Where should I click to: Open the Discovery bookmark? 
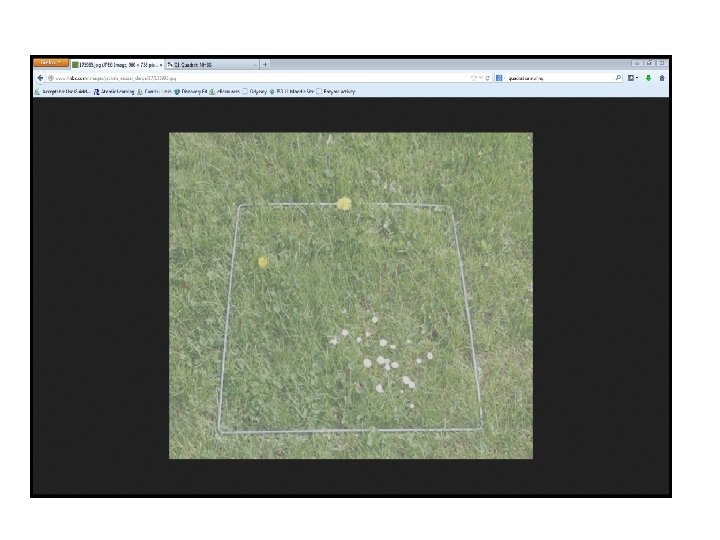[x=191, y=91]
